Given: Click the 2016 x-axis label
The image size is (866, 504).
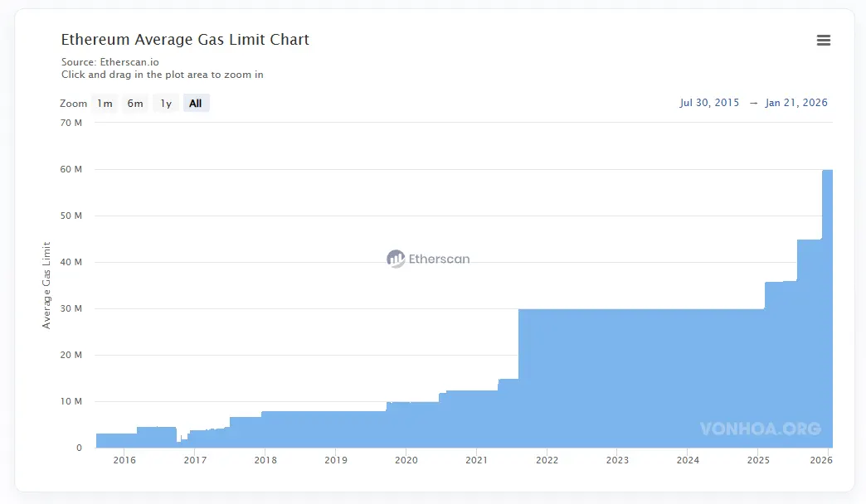Looking at the screenshot, I should click(124, 458).
